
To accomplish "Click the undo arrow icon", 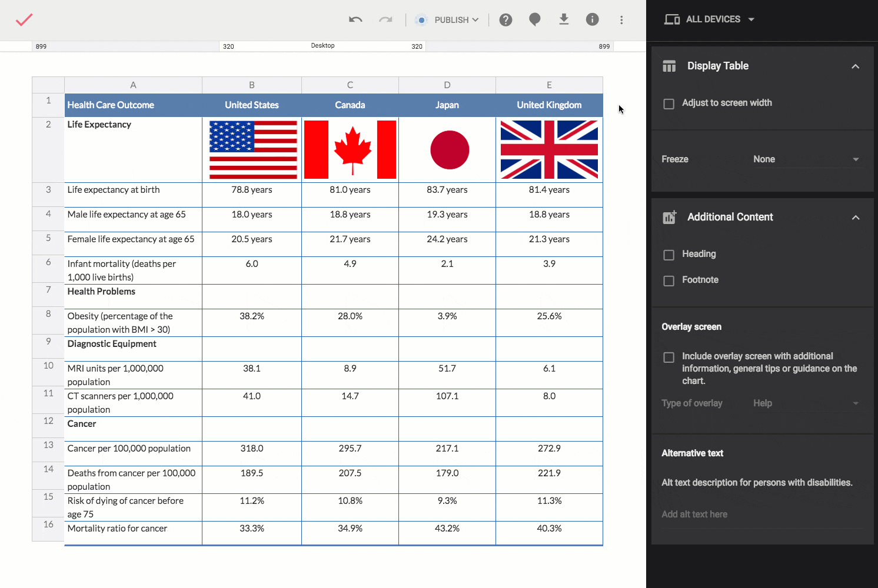I will click(x=355, y=20).
